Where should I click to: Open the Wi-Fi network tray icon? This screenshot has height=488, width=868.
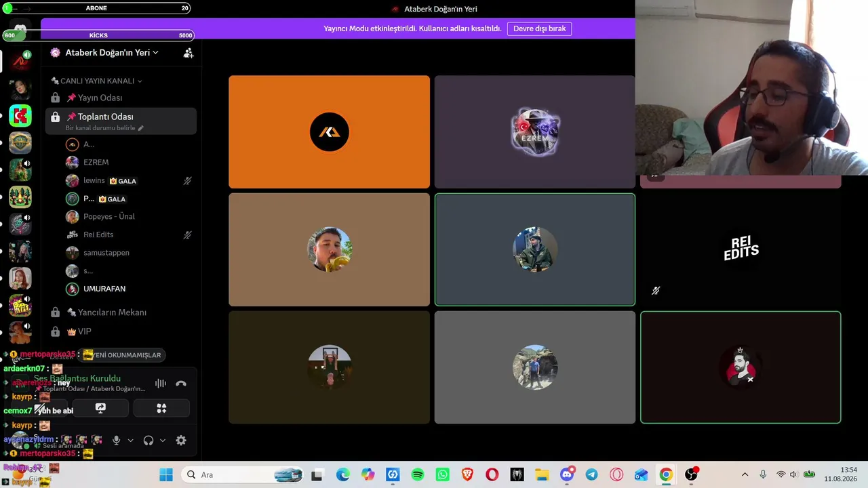click(781, 475)
